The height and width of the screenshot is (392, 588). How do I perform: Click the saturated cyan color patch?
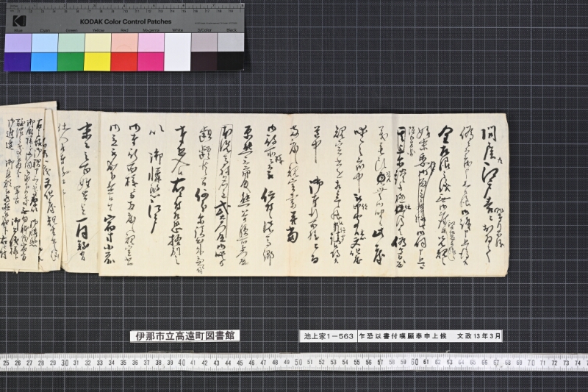pyautogui.click(x=44, y=62)
